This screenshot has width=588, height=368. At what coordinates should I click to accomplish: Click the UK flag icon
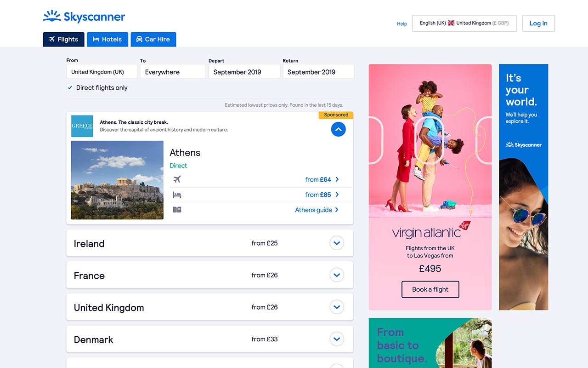[451, 23]
